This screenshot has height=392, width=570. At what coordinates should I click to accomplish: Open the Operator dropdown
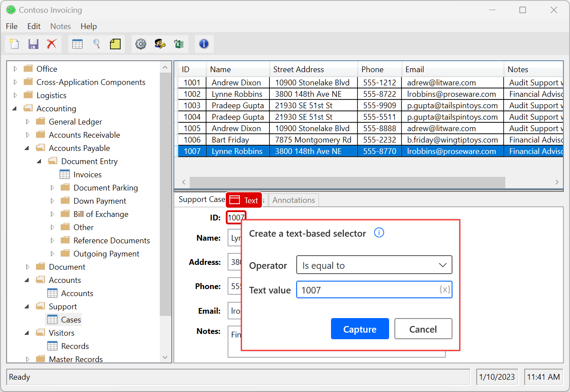pos(374,264)
